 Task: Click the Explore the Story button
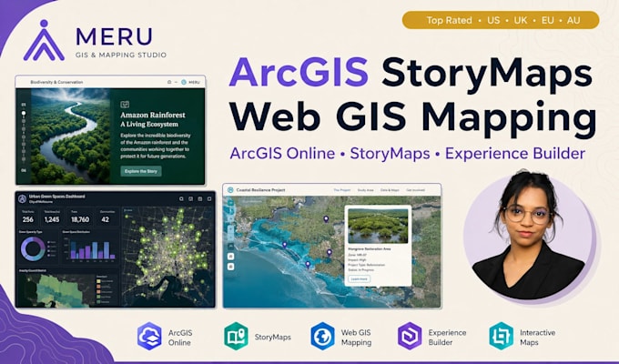[x=141, y=171]
